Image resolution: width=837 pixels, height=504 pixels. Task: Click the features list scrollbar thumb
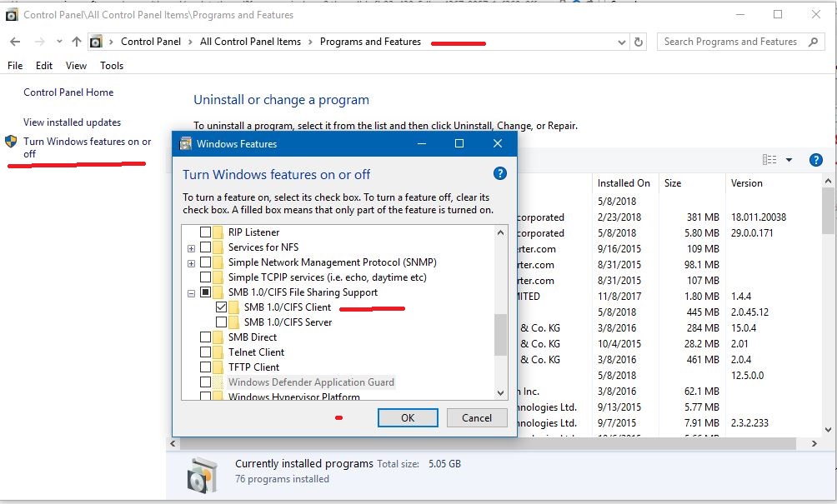coord(500,334)
